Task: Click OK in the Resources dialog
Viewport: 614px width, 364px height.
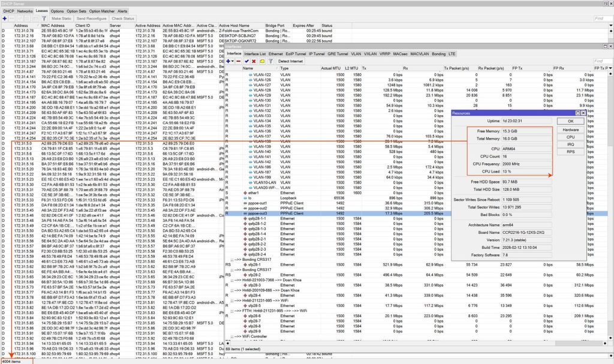Action: point(570,121)
